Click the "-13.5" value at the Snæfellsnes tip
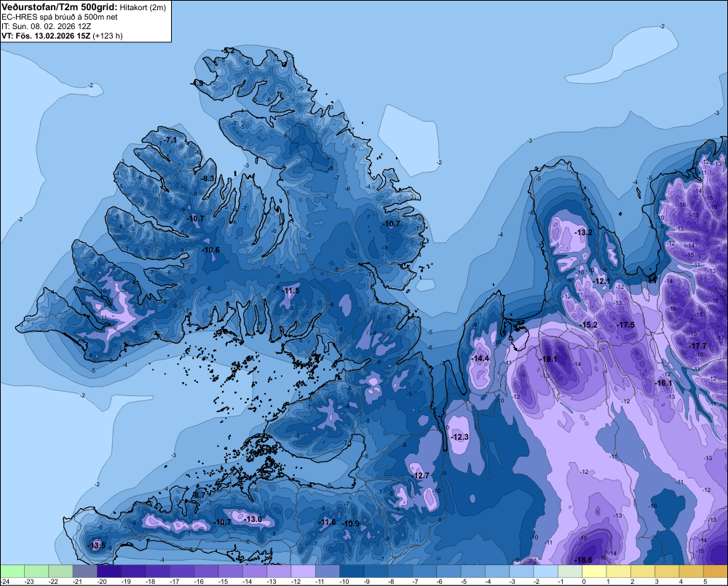The image size is (728, 586). (97, 545)
